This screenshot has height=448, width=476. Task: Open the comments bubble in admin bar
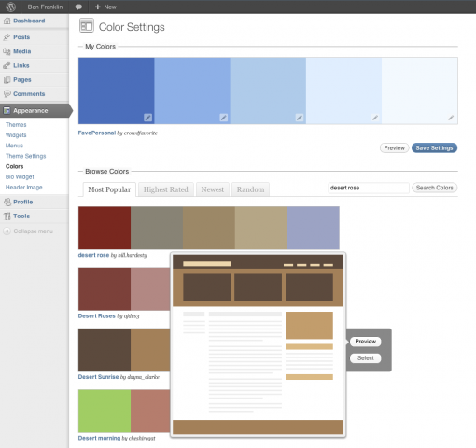click(x=78, y=7)
